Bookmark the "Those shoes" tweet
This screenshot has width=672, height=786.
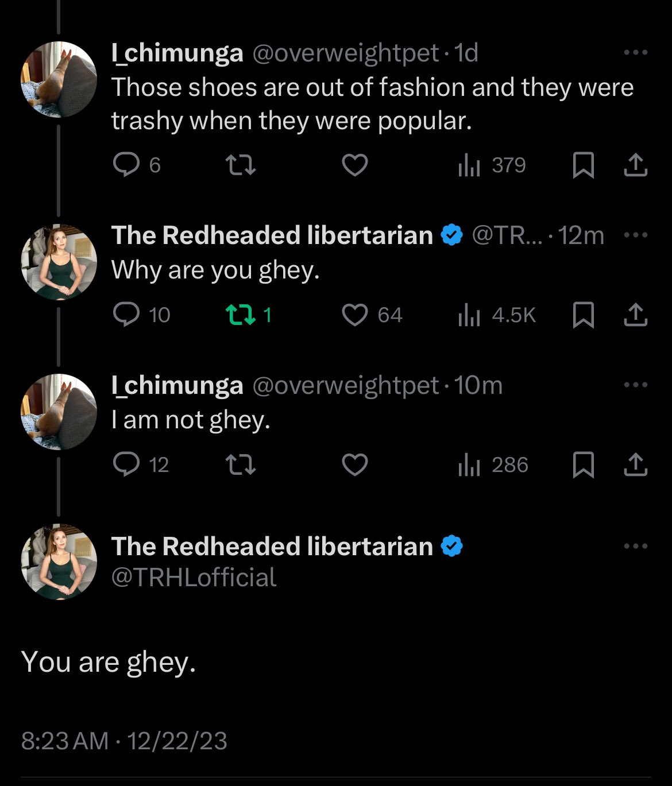click(x=584, y=165)
